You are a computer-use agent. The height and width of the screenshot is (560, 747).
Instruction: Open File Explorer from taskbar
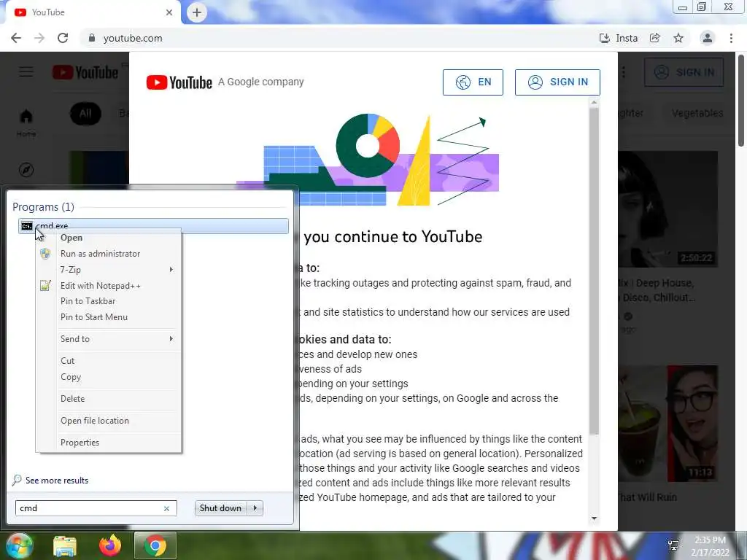coord(65,546)
